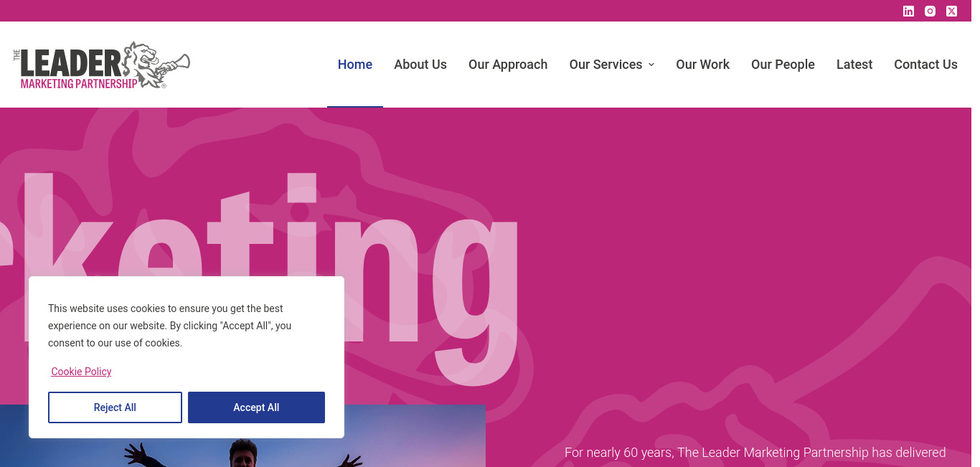Click the Cookie Policy link
Viewport: 980px width, 467px height.
click(81, 372)
